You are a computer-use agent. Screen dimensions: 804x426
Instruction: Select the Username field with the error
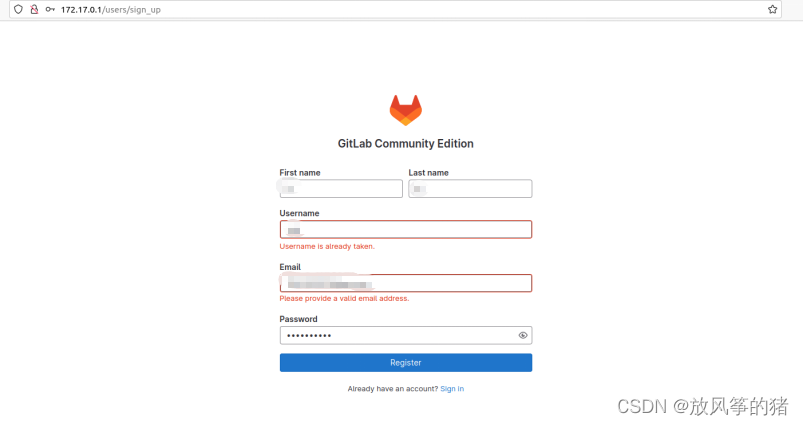[x=406, y=229]
